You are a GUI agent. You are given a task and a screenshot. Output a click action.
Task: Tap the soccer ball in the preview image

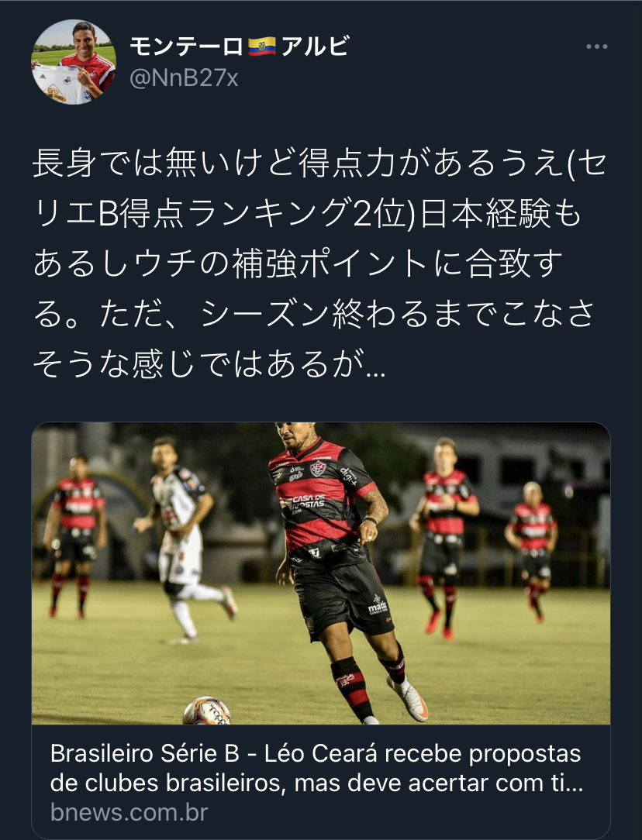coord(207,711)
